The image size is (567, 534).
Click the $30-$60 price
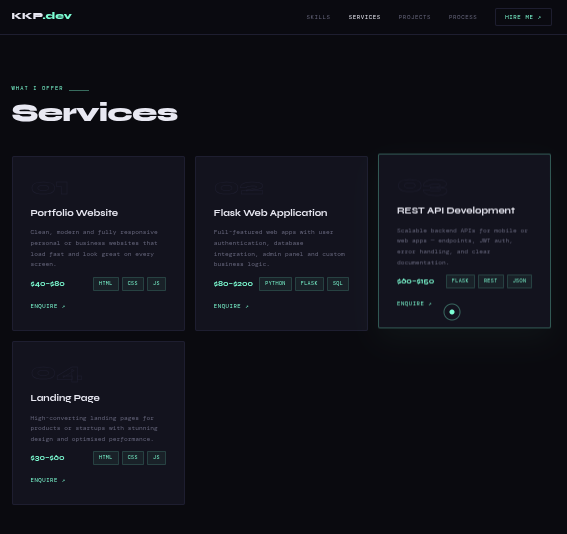tap(47, 458)
